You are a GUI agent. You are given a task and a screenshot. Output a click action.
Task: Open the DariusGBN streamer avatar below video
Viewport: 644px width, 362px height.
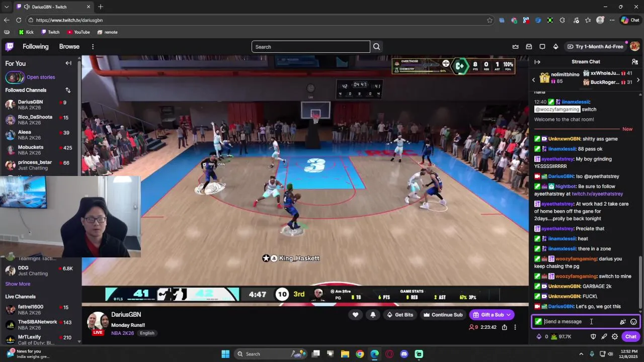point(98,323)
